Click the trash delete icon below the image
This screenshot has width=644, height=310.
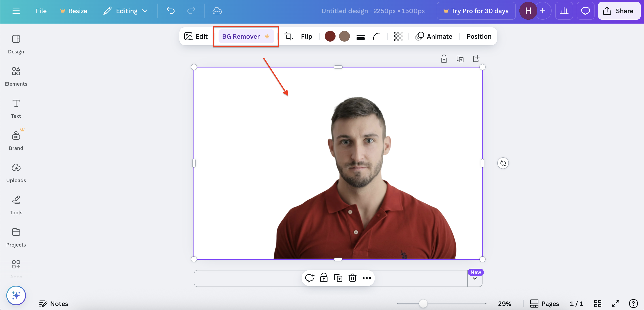click(352, 278)
